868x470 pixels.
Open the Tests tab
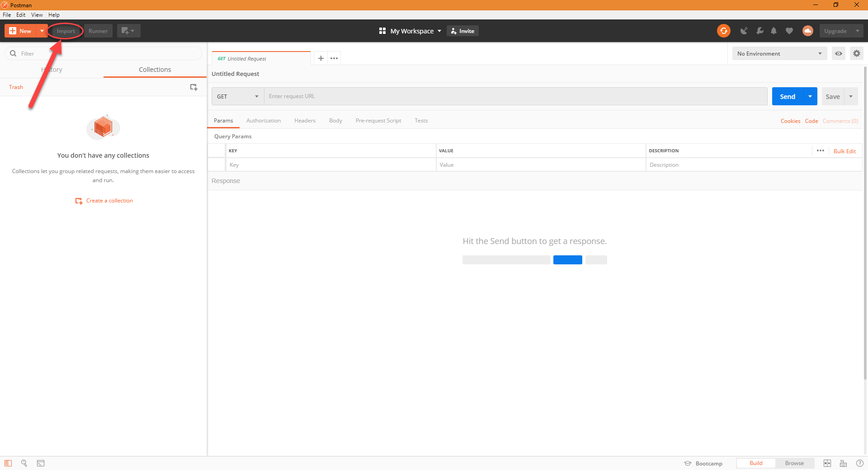coord(421,121)
